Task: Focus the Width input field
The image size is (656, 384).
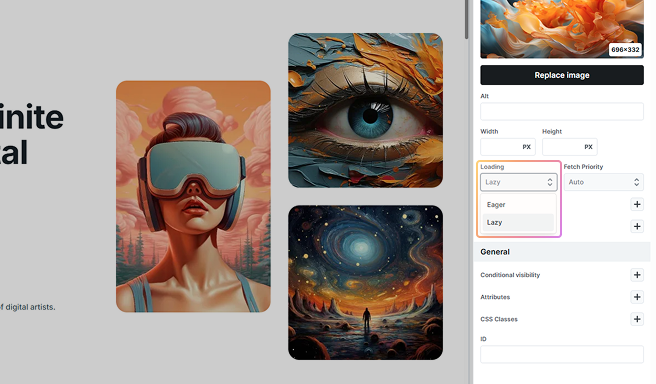Action: (507, 147)
